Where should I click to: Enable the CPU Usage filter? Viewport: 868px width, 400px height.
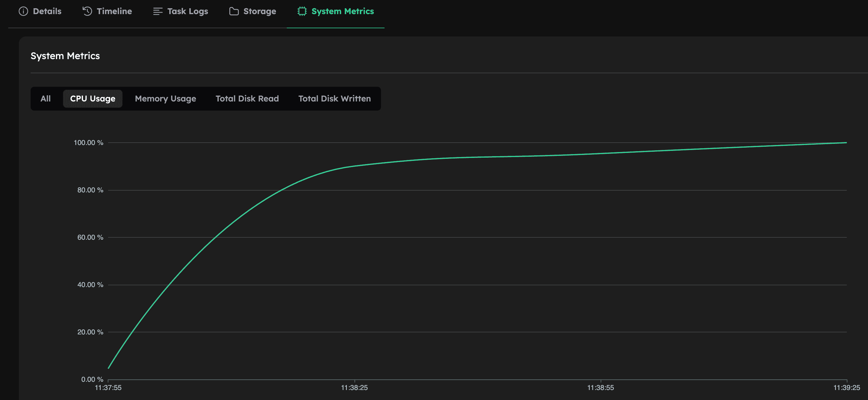pyautogui.click(x=92, y=98)
